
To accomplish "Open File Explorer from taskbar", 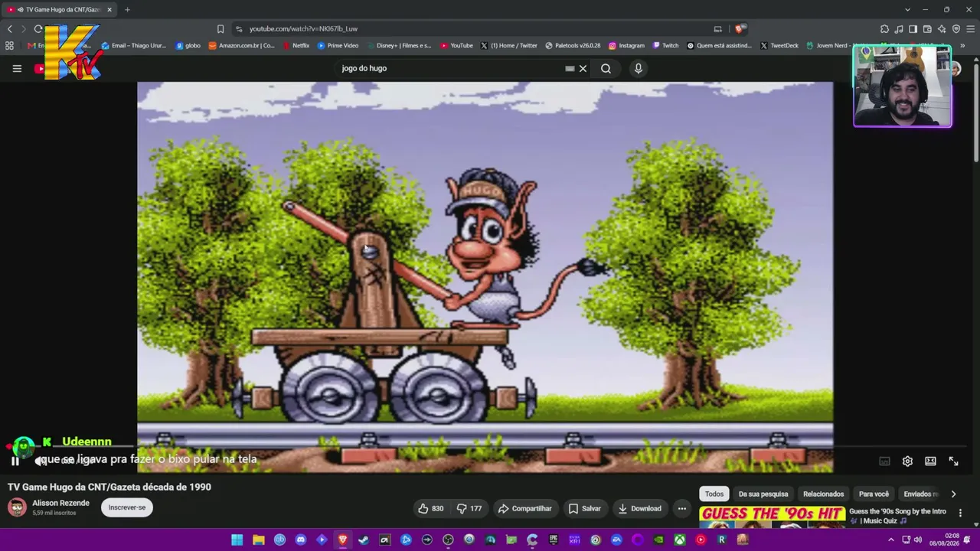I will 259,540.
